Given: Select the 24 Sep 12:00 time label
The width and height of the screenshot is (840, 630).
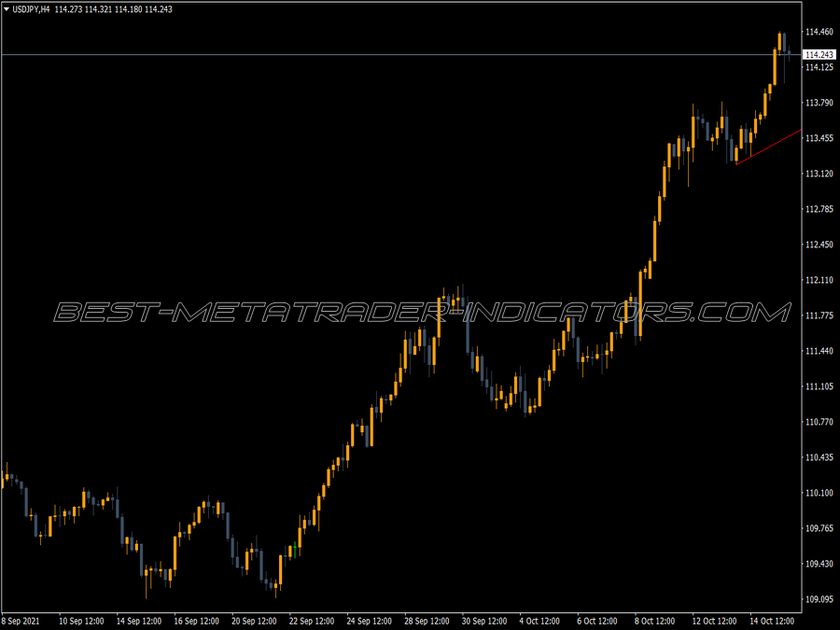Looking at the screenshot, I should pos(369,621).
